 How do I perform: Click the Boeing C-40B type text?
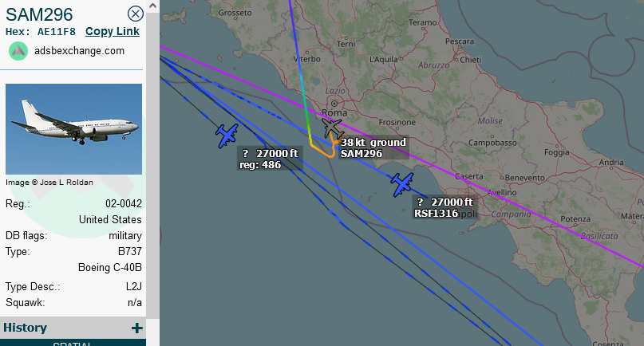coord(110,268)
